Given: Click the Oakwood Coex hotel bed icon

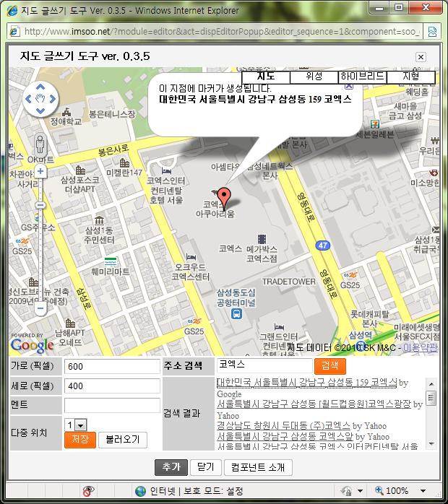Looking at the screenshot, I should tap(191, 257).
